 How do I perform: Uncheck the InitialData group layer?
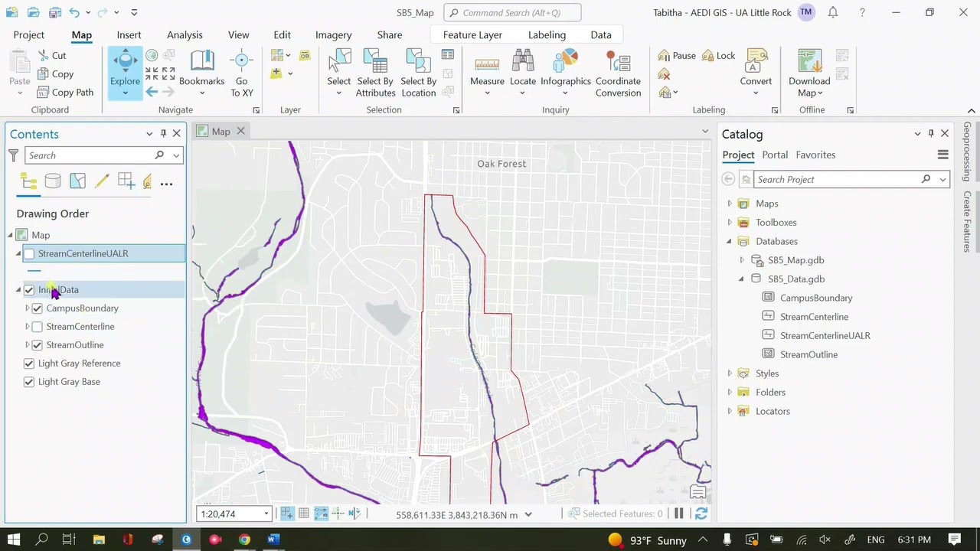pos(29,290)
